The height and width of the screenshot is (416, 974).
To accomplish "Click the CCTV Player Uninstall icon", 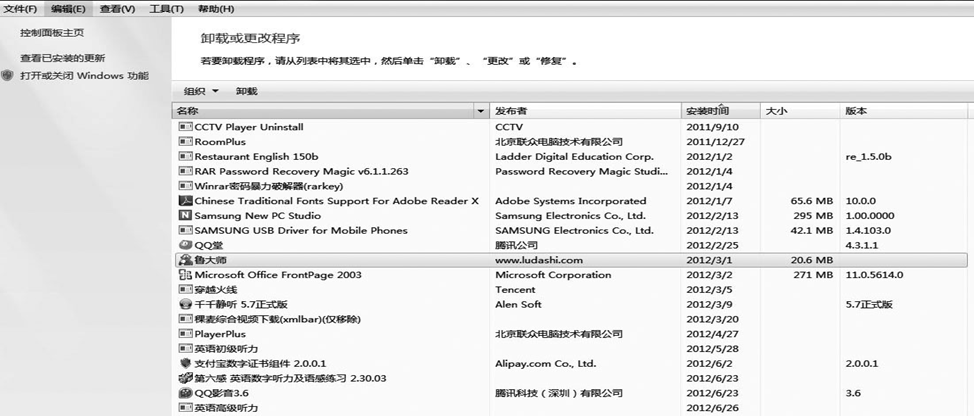I will [x=185, y=127].
